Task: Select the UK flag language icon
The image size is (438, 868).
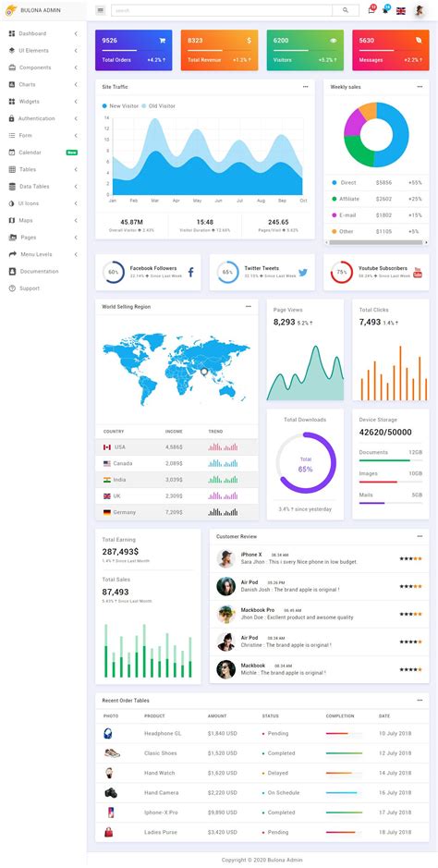Action: 401,10
